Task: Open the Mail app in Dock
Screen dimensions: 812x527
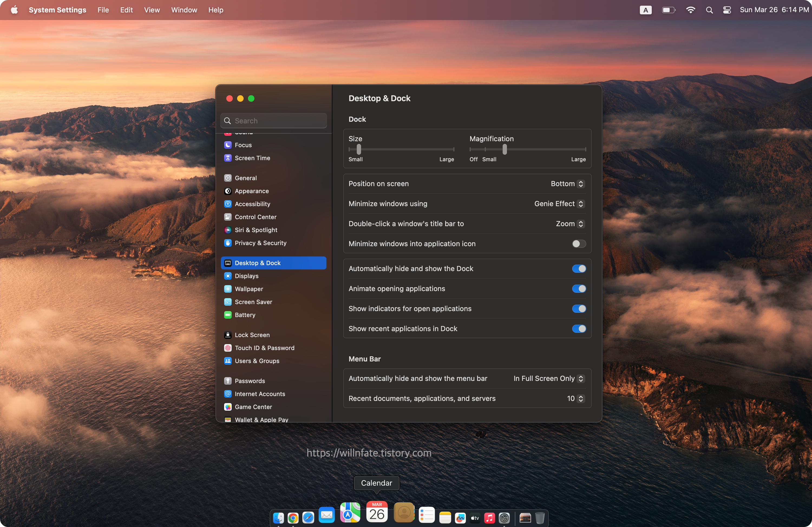Action: [x=326, y=515]
